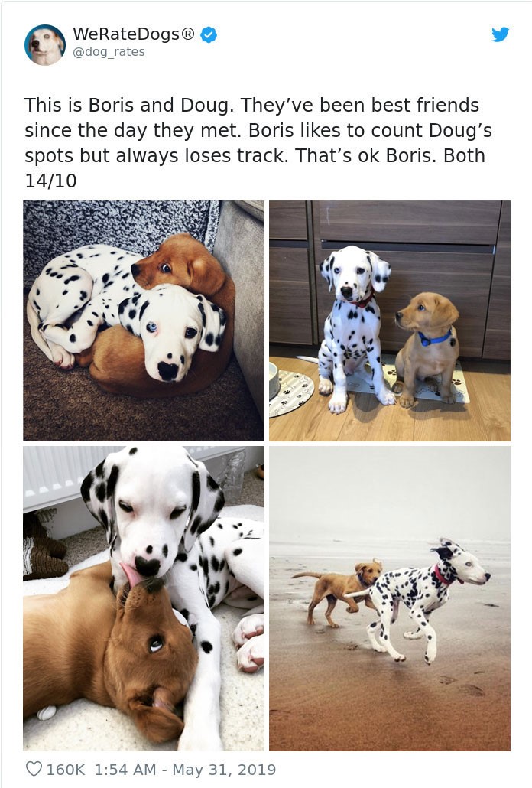The image size is (532, 788).
Task: Open the WeRateDogs account name
Action: (134, 34)
